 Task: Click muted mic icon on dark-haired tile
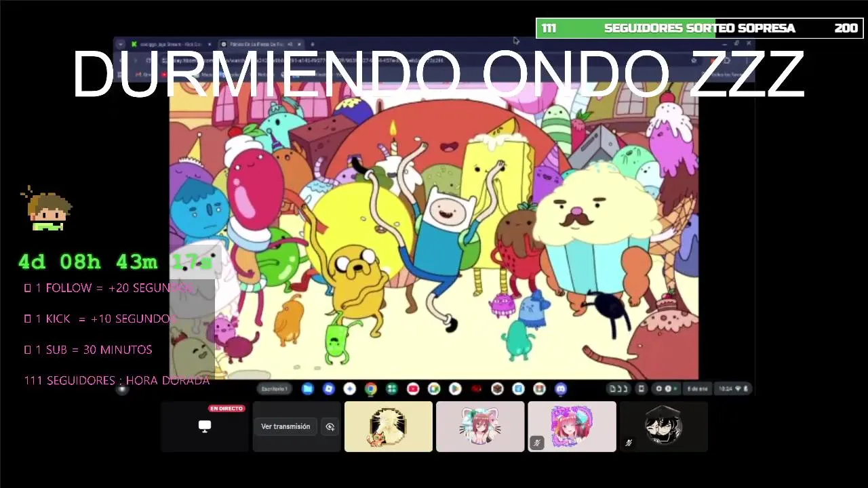click(x=629, y=443)
